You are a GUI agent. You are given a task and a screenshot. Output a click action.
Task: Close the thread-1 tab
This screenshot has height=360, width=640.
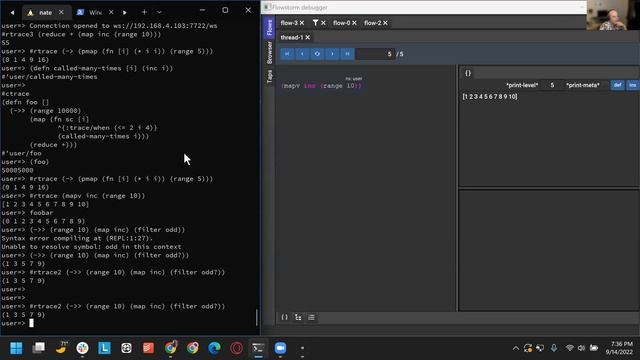pos(308,37)
